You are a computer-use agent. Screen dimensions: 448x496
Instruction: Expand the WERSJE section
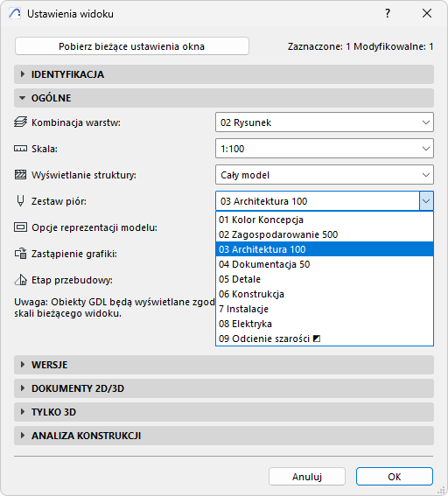(x=224, y=365)
